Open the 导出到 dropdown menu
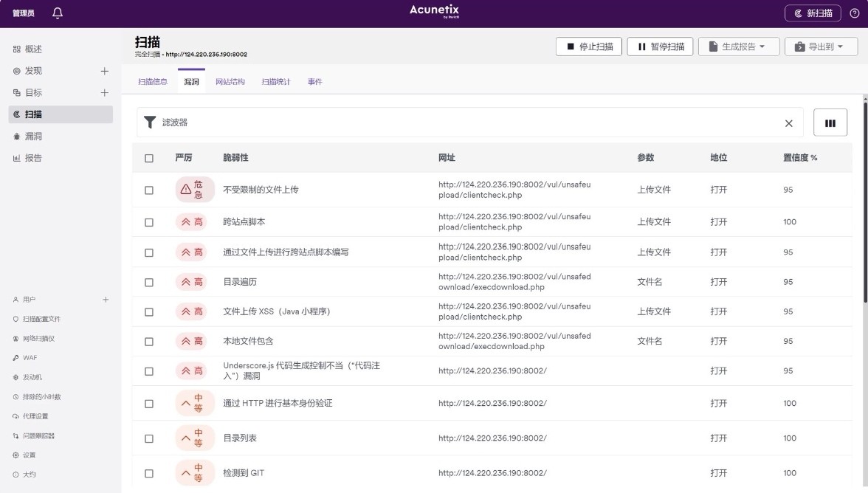868x493 pixels. coord(821,46)
